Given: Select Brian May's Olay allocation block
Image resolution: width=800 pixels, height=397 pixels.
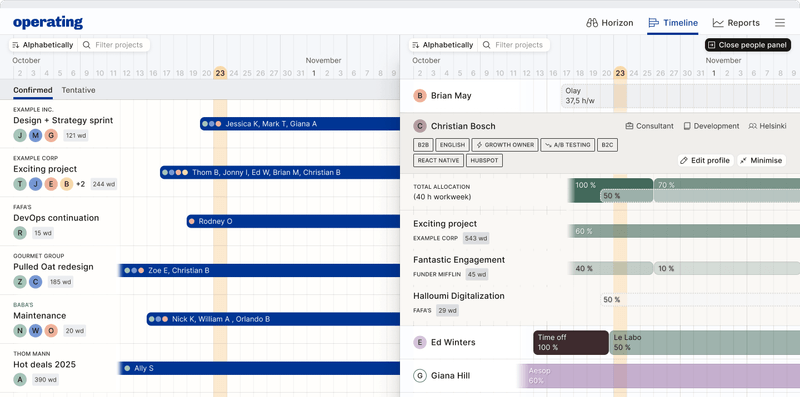Looking at the screenshot, I should click(681, 96).
